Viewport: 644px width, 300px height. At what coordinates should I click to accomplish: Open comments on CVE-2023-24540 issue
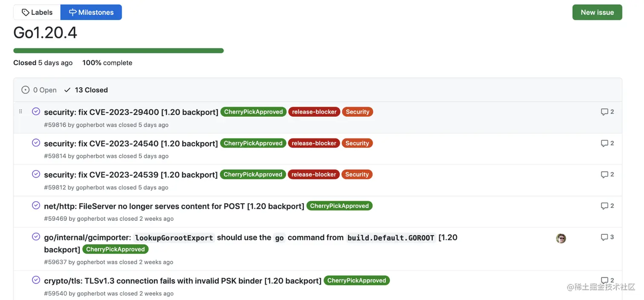(x=607, y=143)
